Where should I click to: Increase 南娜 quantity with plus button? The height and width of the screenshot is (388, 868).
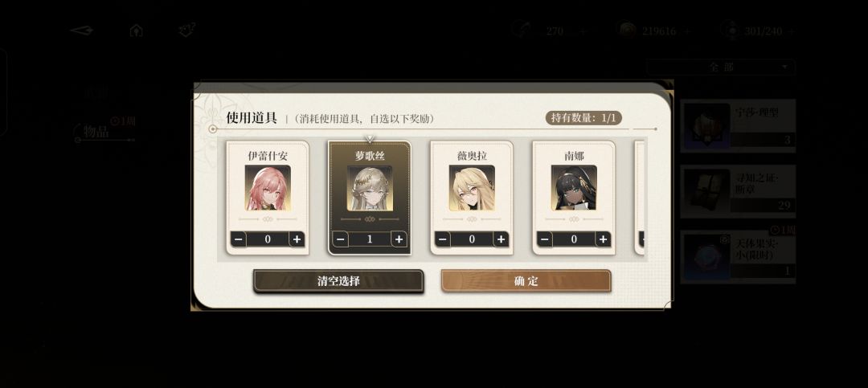[603, 239]
